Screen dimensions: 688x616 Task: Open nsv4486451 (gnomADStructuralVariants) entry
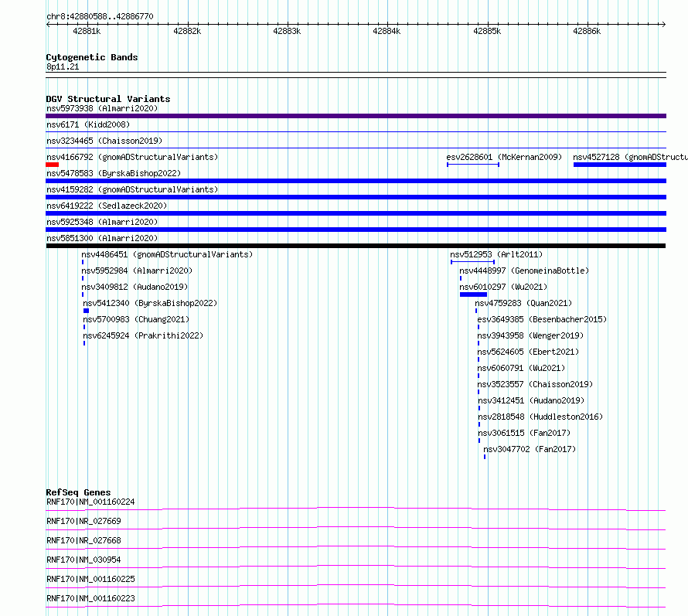[x=167, y=254]
